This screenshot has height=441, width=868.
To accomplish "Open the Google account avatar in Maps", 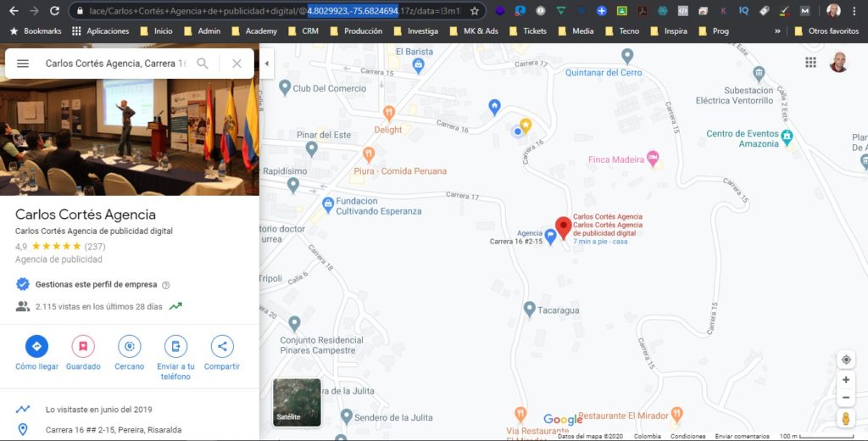I will pyautogui.click(x=838, y=63).
